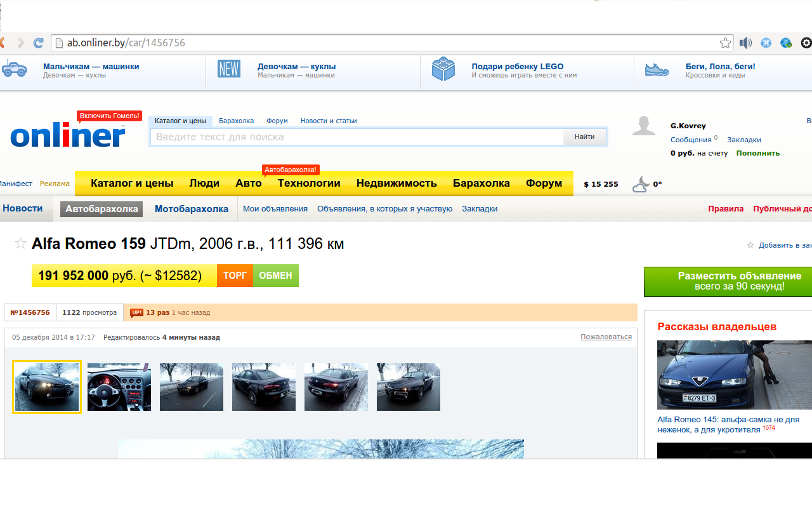Viewport: 812px width, 508px height.
Task: Open the Новости section tab
Action: pyautogui.click(x=23, y=208)
